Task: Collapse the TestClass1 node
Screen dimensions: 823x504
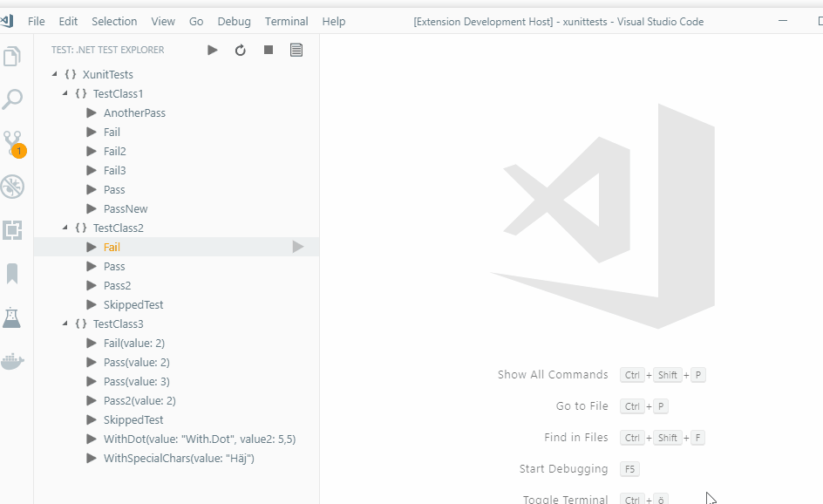Action: pyautogui.click(x=64, y=93)
